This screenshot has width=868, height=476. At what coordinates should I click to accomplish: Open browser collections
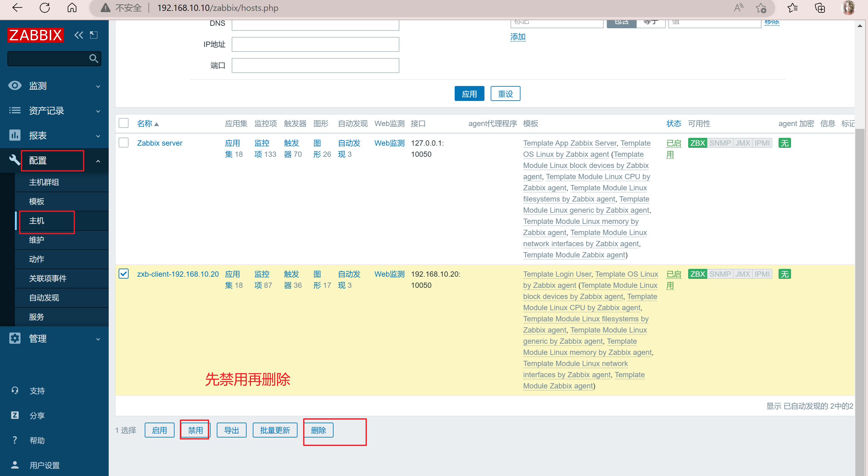click(x=820, y=8)
